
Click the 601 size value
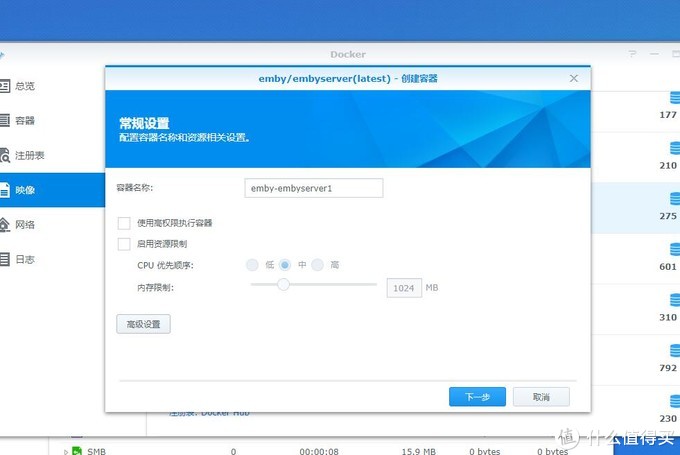pyautogui.click(x=668, y=267)
